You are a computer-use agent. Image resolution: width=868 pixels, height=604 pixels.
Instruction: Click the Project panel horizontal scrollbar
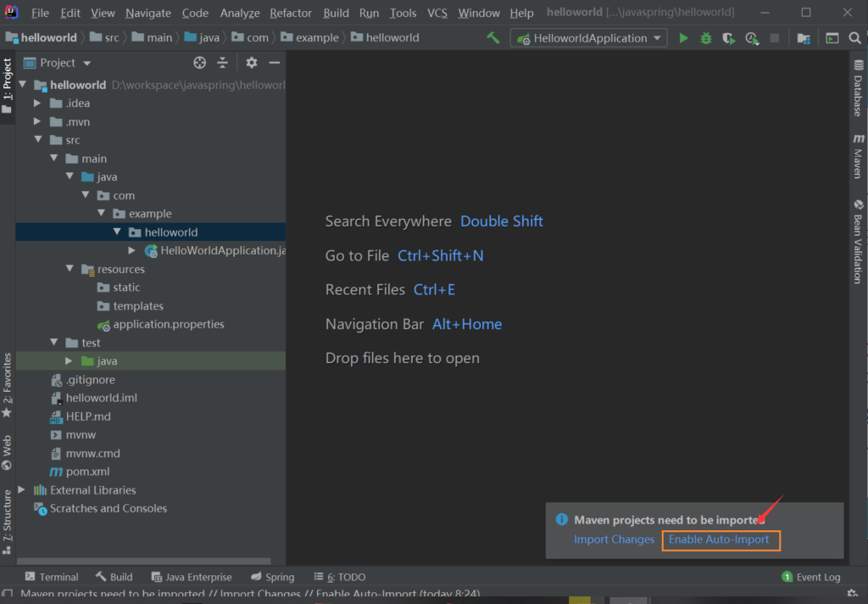click(143, 561)
